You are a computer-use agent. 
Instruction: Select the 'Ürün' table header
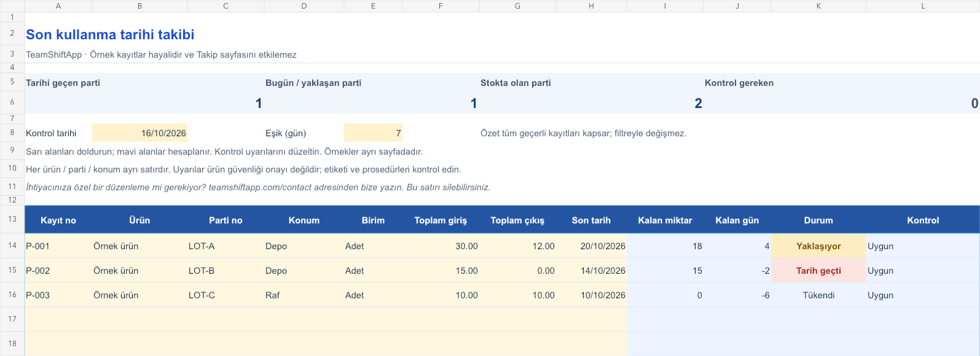click(x=139, y=220)
